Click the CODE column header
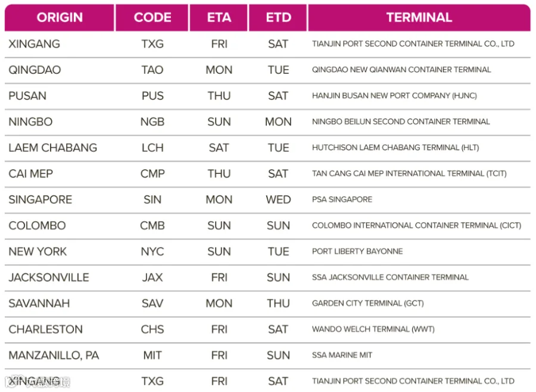The width and height of the screenshot is (536, 392). (x=152, y=17)
